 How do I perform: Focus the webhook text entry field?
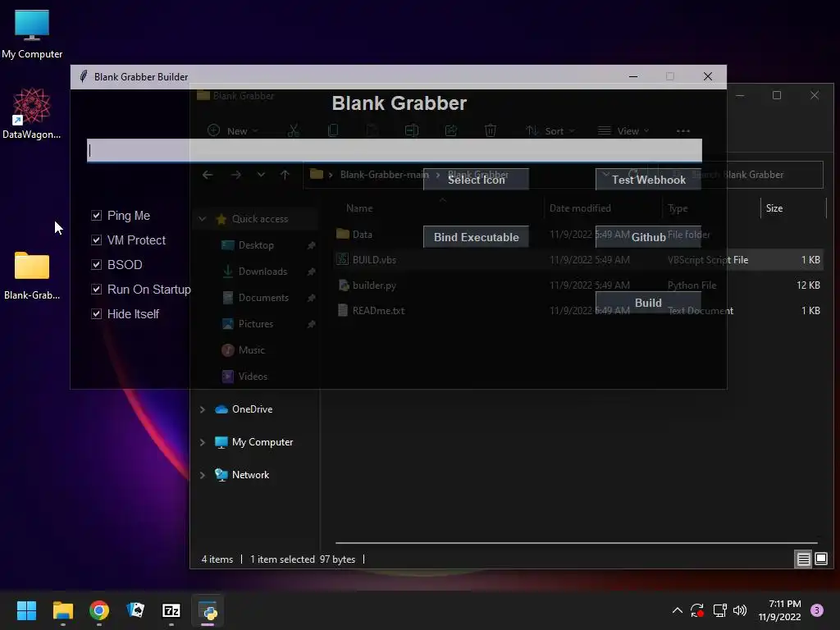[x=395, y=150]
